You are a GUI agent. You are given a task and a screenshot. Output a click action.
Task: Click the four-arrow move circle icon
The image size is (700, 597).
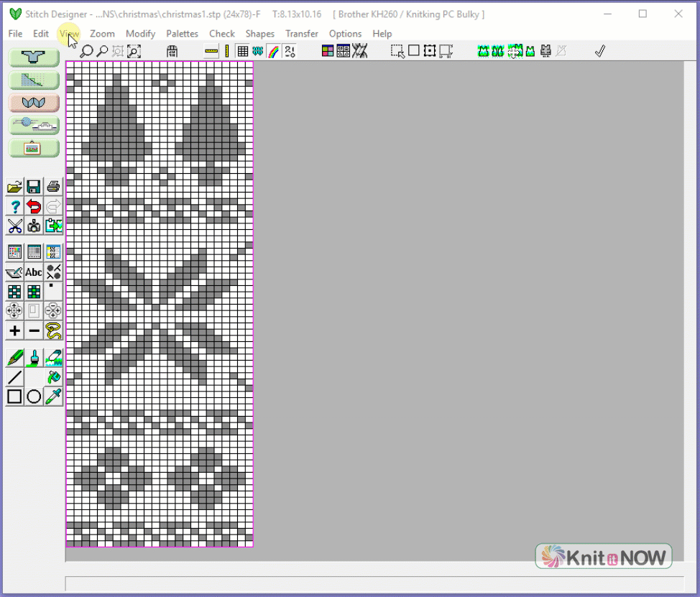click(x=14, y=310)
